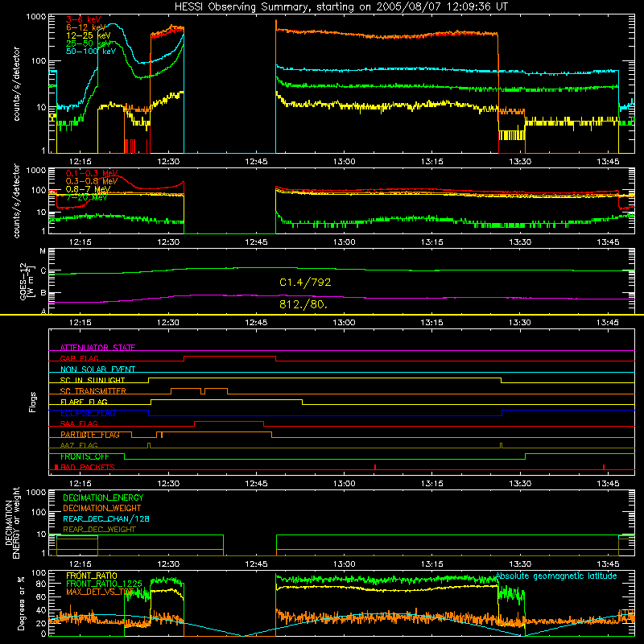644x644 pixels.
Task: Select the '3-6 keV' legend label
Action: (84, 19)
